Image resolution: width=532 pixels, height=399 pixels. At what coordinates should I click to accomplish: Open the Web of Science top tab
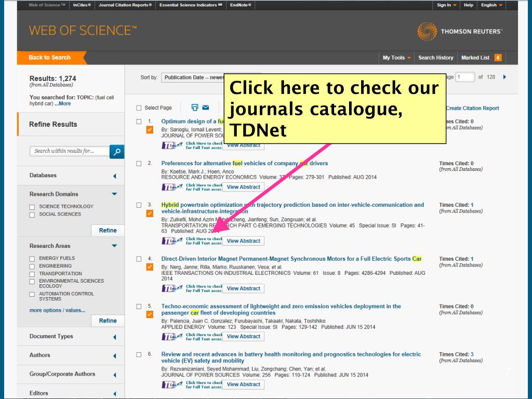[x=47, y=5]
